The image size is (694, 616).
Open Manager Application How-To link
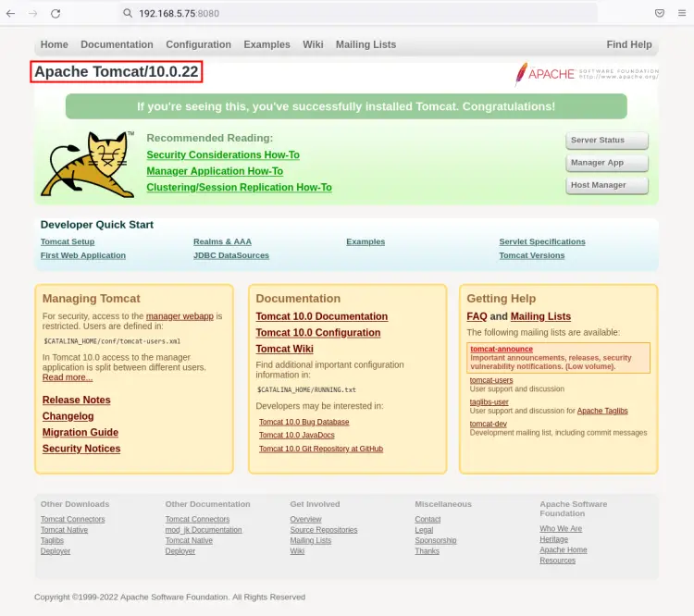point(215,171)
